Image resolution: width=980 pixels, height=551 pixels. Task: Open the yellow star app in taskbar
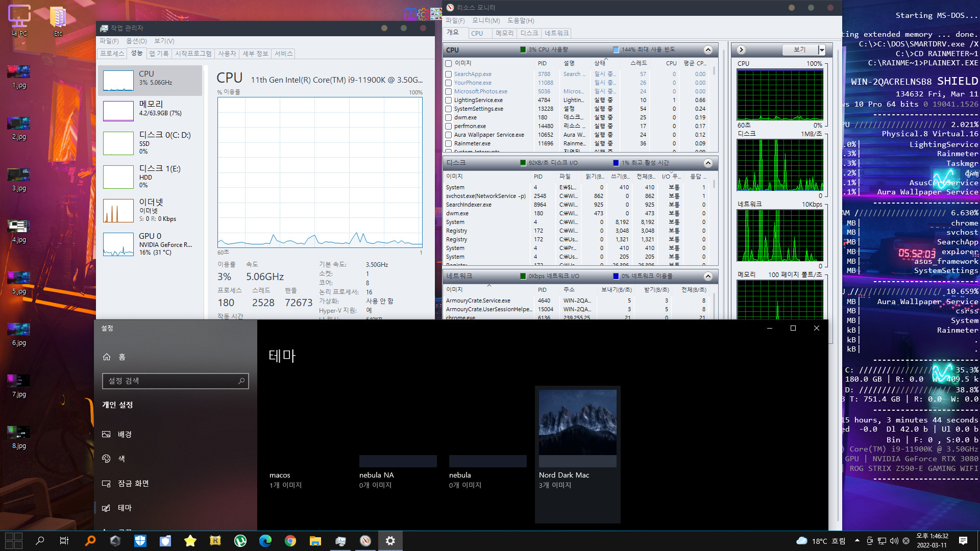(x=190, y=541)
